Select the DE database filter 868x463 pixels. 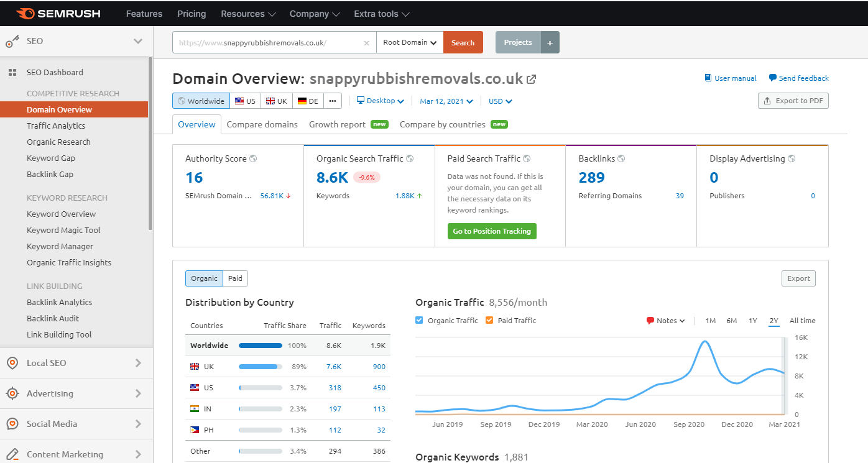(308, 101)
